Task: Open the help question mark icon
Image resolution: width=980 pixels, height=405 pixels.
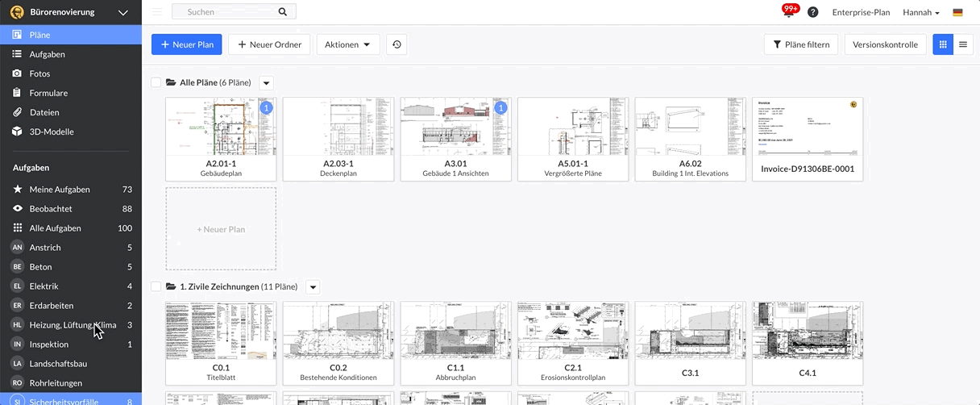Action: coord(812,13)
